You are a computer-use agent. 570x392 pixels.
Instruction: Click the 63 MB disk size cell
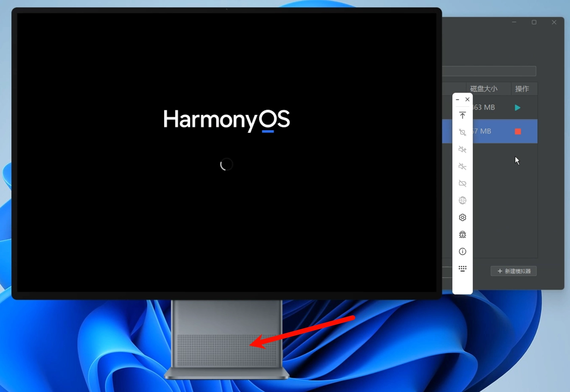tap(484, 107)
